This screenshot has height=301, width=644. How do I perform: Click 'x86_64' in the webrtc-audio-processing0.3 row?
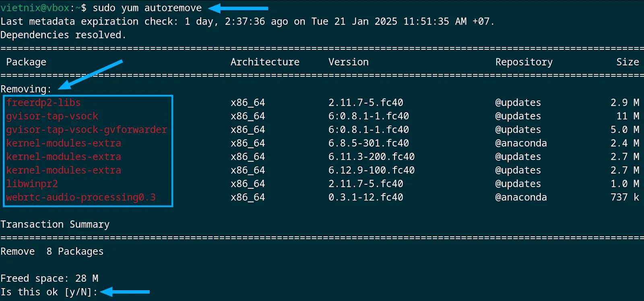click(248, 197)
